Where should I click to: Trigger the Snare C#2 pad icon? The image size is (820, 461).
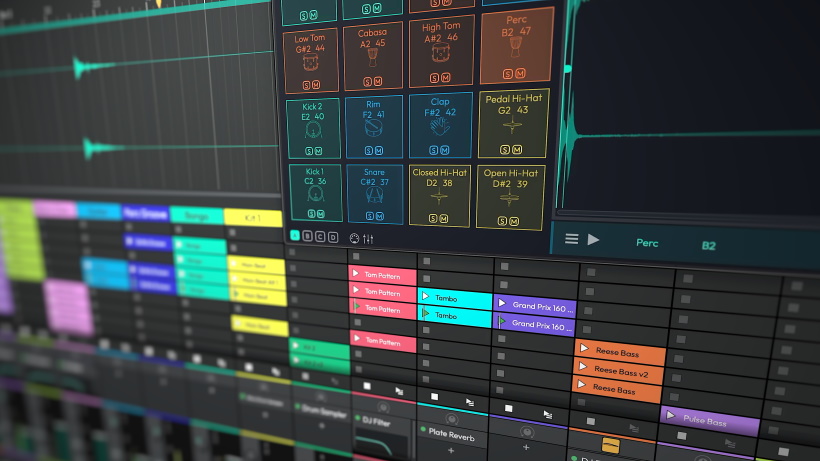click(374, 196)
